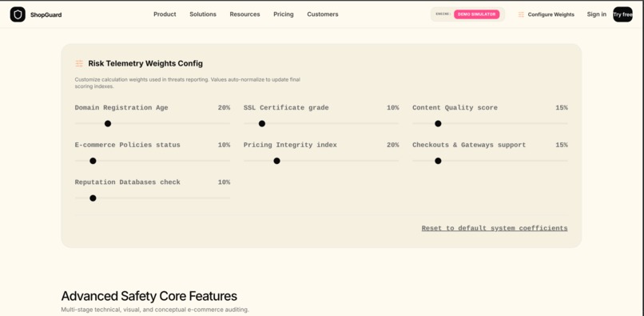644x316 pixels.
Task: Click the Checkouts & Gateways support slider handle
Action: [438, 161]
